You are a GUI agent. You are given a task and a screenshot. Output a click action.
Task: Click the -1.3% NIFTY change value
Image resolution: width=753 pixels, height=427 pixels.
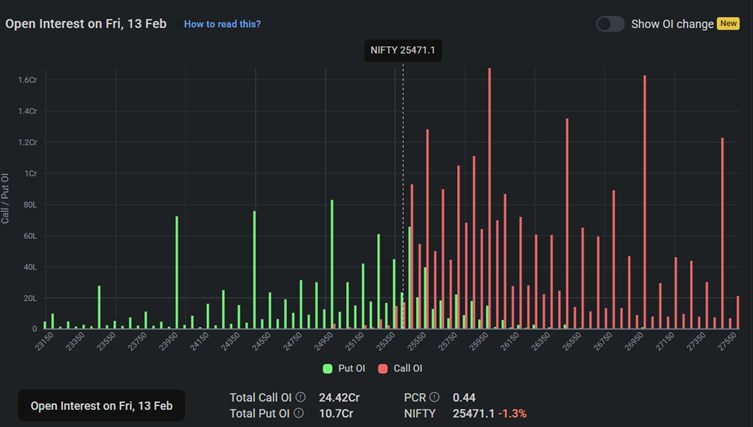click(x=515, y=413)
